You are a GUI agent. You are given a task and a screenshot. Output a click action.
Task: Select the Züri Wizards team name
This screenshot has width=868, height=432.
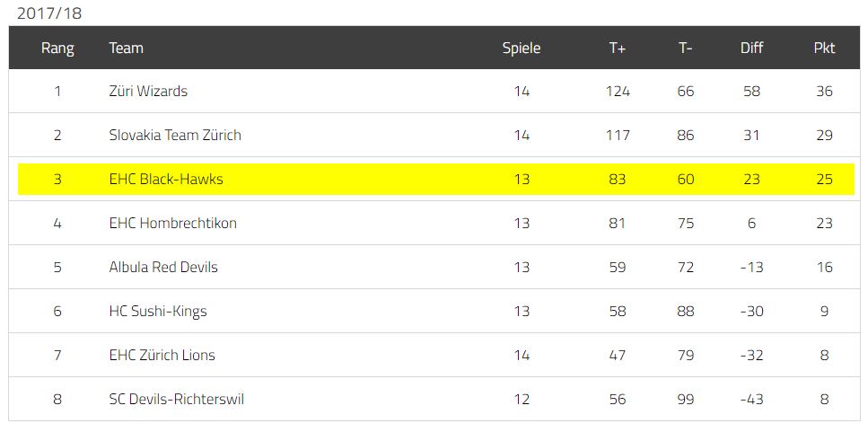tap(148, 92)
